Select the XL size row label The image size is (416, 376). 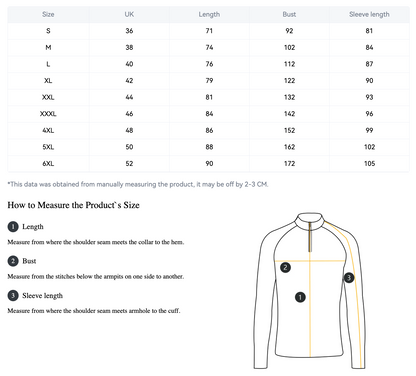click(x=48, y=81)
